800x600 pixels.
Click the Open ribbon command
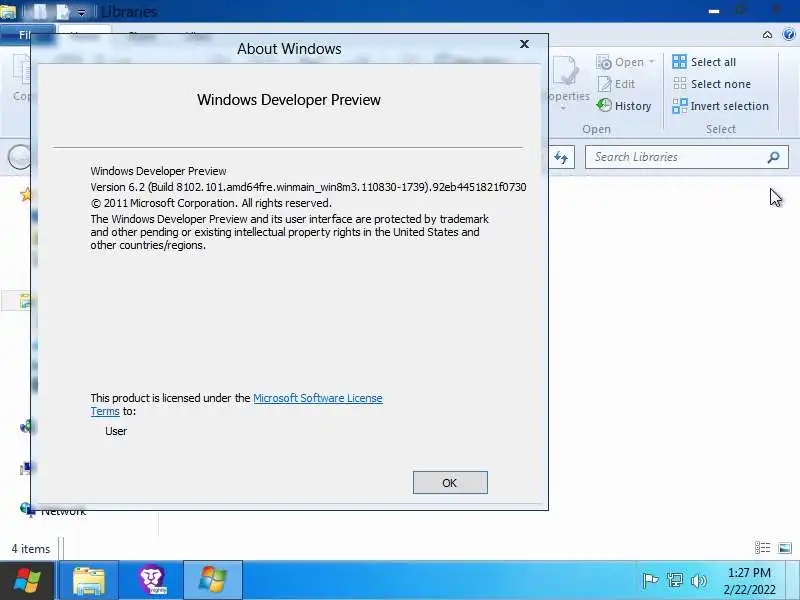[x=620, y=62]
